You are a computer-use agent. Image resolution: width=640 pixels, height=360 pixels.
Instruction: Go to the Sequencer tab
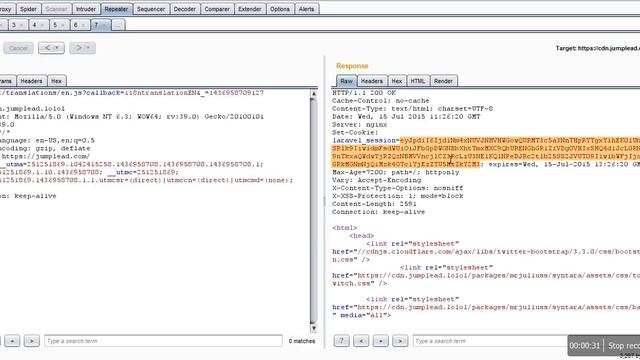point(151,9)
